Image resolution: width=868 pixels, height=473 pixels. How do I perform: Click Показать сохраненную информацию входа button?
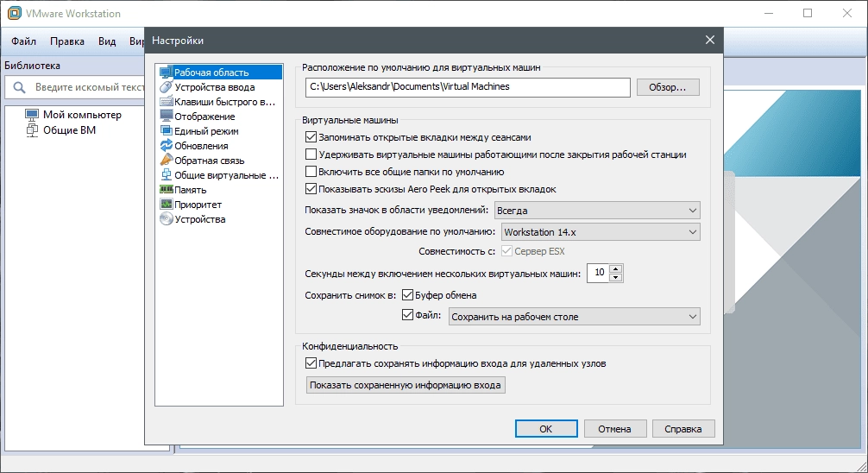click(x=406, y=385)
